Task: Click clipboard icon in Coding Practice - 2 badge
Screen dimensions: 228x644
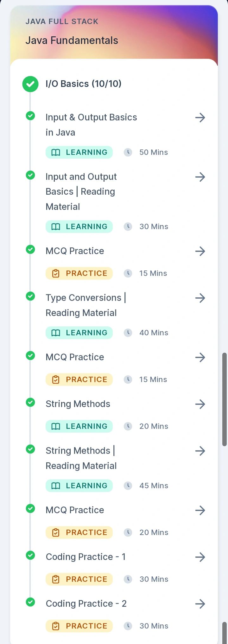Action: (56, 626)
